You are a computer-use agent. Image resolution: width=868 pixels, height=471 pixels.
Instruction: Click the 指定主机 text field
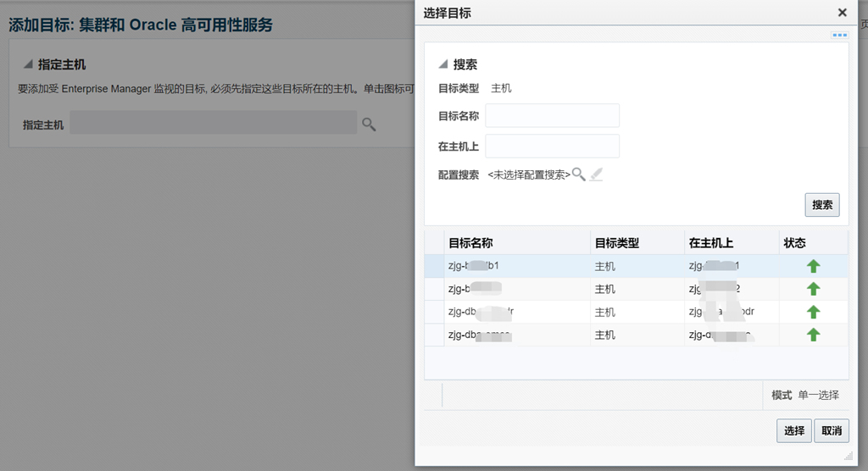click(213, 122)
